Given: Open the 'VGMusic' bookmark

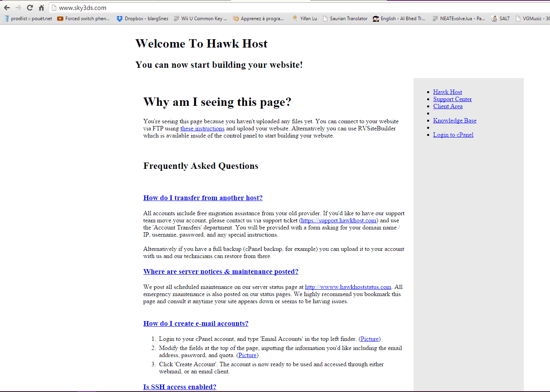Looking at the screenshot, I should (x=533, y=19).
